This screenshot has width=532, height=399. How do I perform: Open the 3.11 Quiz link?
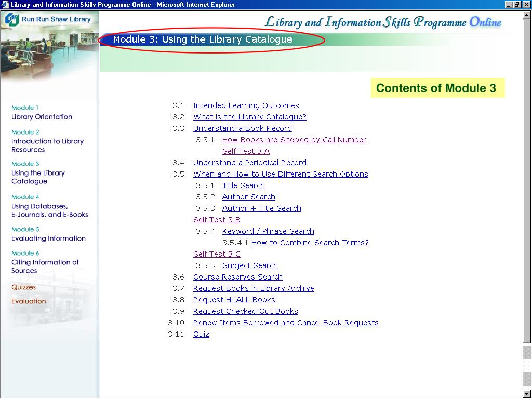(201, 334)
